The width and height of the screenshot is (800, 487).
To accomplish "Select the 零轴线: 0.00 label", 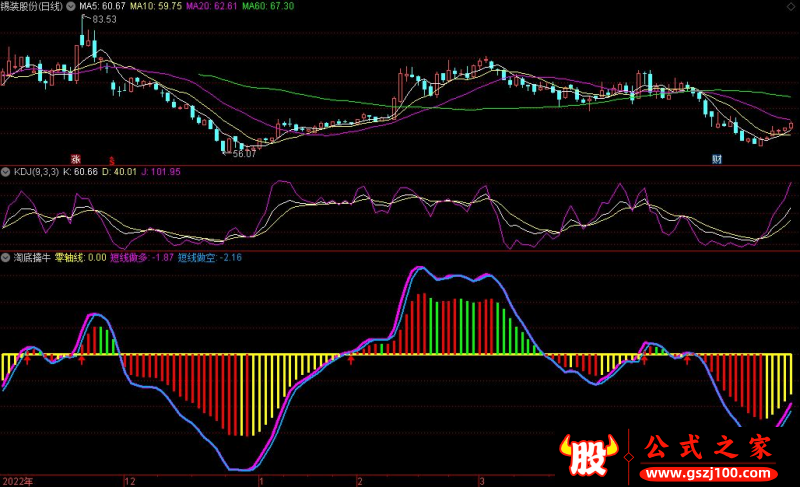I will [x=81, y=258].
